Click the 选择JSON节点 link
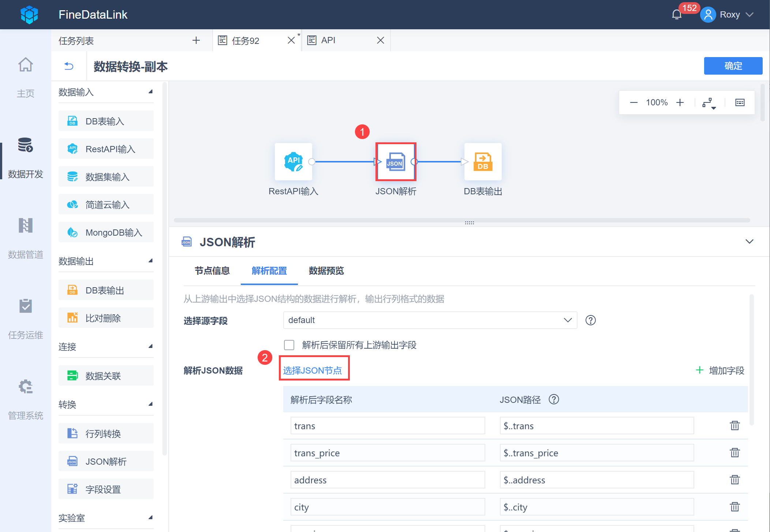 click(x=312, y=371)
